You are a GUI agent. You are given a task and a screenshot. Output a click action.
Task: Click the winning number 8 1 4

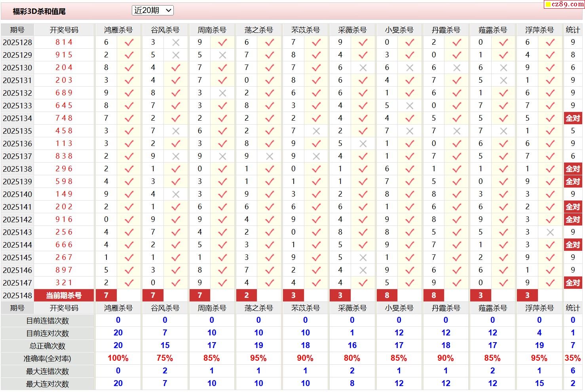coord(64,42)
